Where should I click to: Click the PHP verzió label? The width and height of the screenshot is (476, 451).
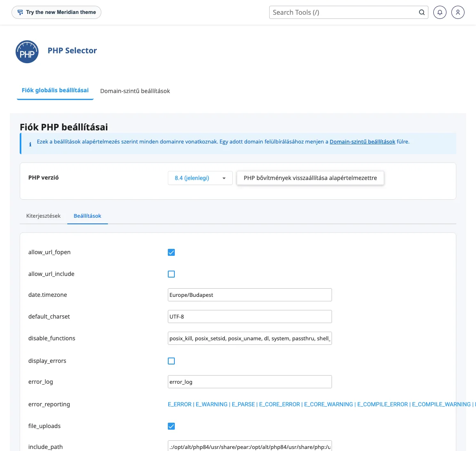pyautogui.click(x=43, y=178)
